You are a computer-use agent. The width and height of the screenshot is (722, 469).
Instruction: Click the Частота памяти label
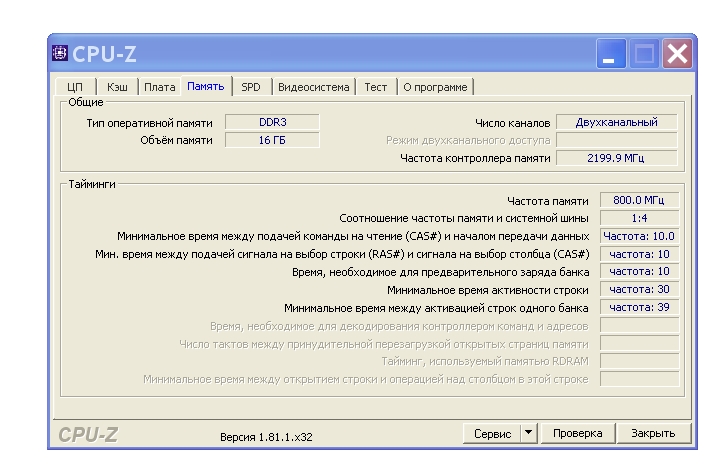point(547,201)
